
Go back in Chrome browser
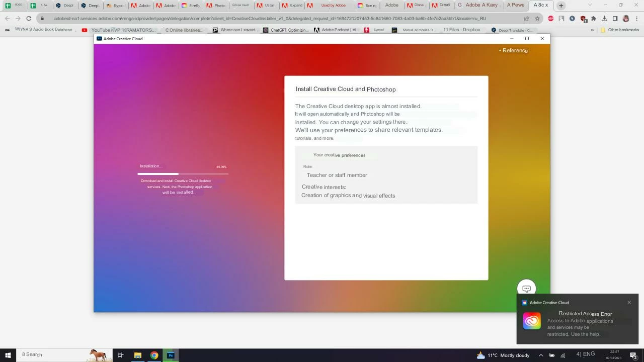tap(7, 19)
